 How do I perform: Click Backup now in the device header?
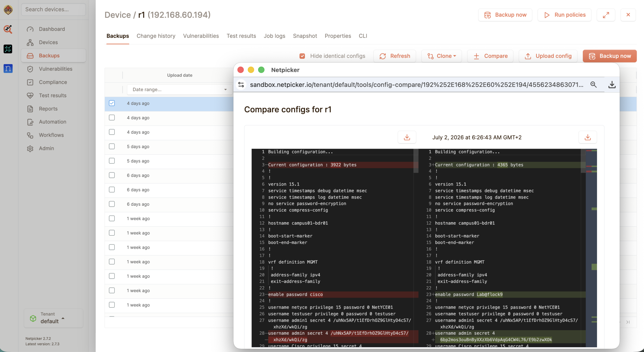[505, 15]
